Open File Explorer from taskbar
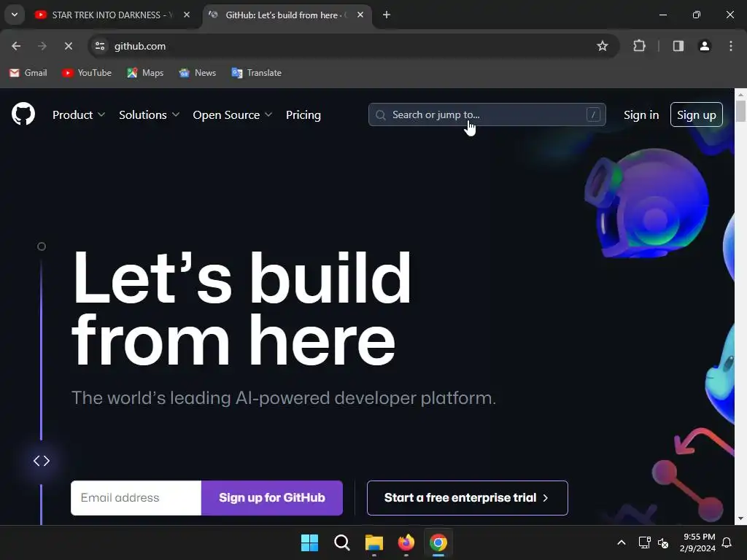747x560 pixels. click(374, 542)
